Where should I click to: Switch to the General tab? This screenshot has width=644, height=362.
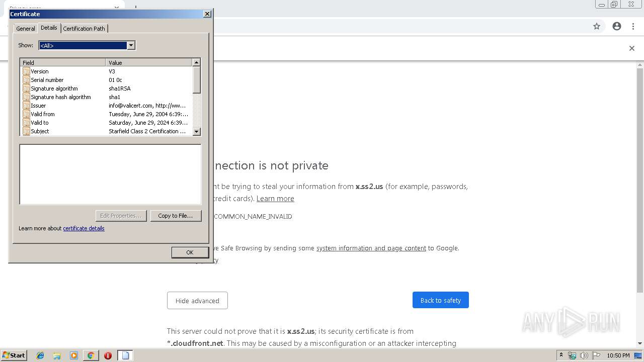click(x=26, y=29)
